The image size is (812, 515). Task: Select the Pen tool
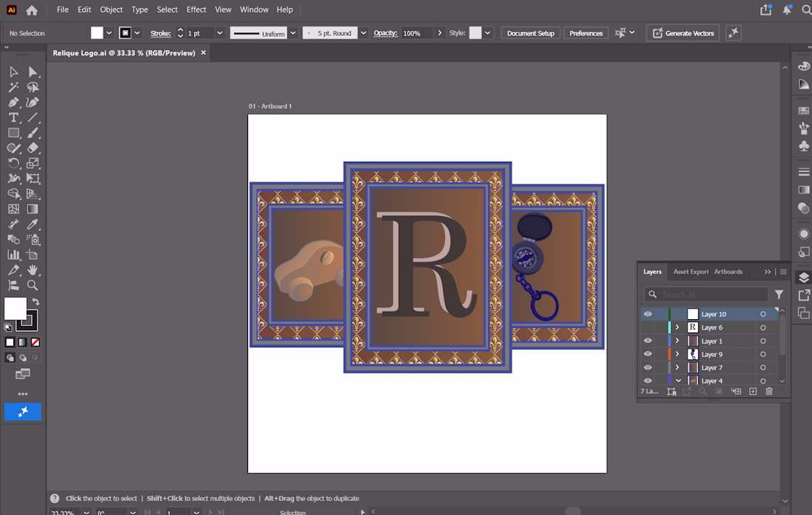(x=13, y=103)
